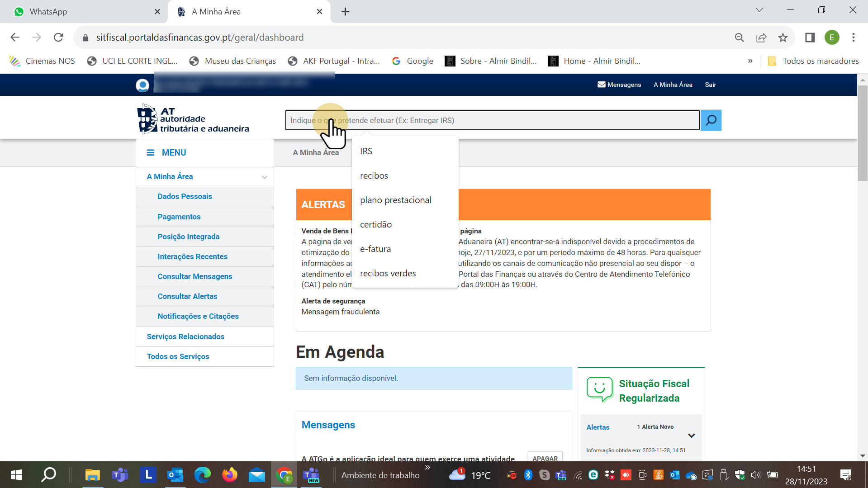Collapse the A Minha Área menu chevron
The image size is (868, 488).
point(265,177)
